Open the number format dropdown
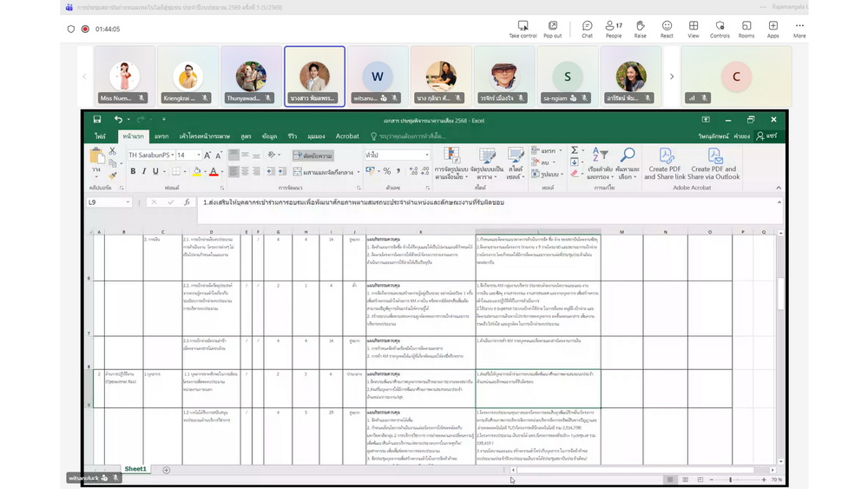The width and height of the screenshot is (868, 489). coord(426,155)
